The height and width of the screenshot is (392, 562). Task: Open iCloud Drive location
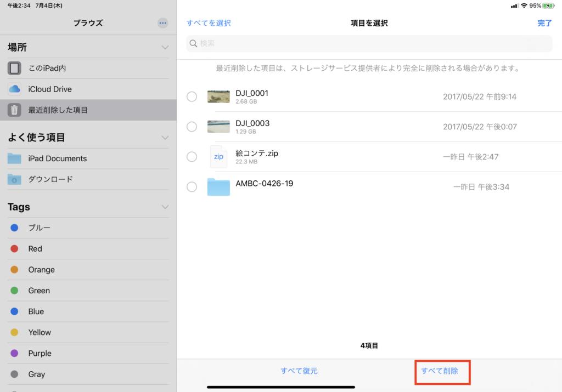(88, 89)
